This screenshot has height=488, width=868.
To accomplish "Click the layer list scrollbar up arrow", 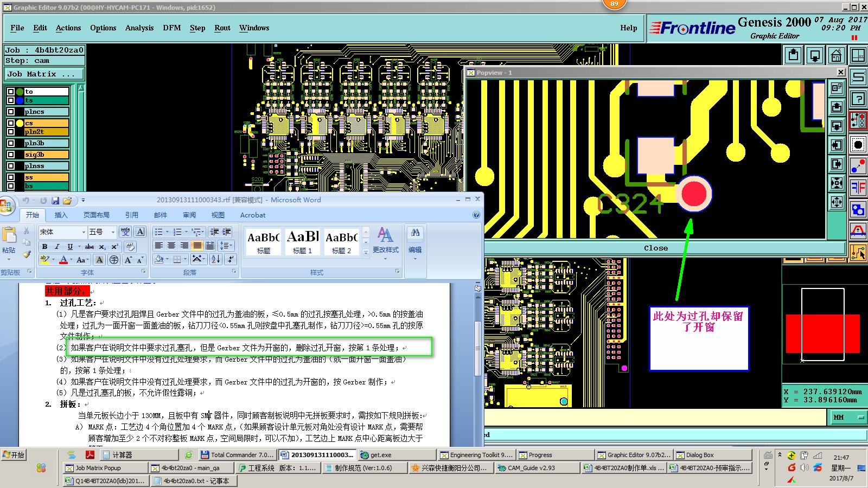I will pyautogui.click(x=81, y=87).
